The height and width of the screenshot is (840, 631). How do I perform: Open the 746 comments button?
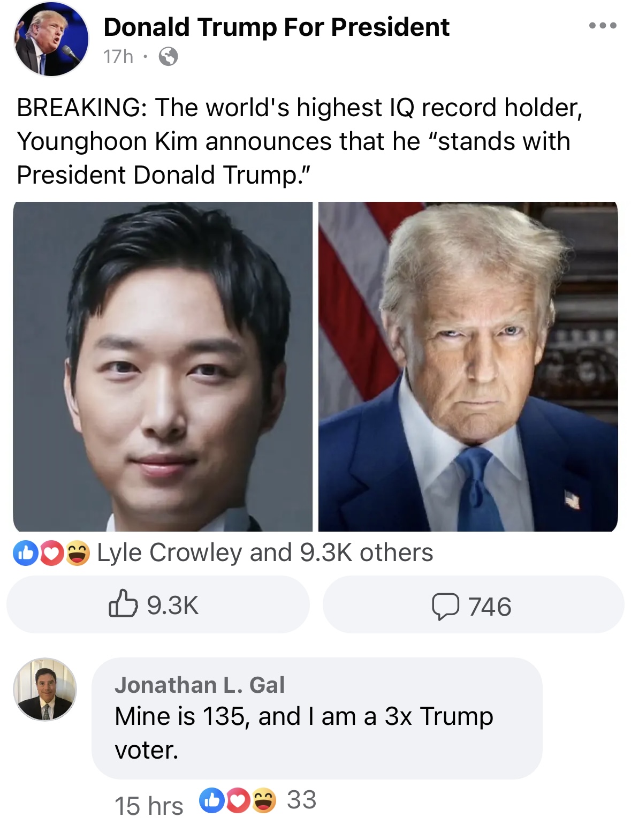(x=473, y=604)
